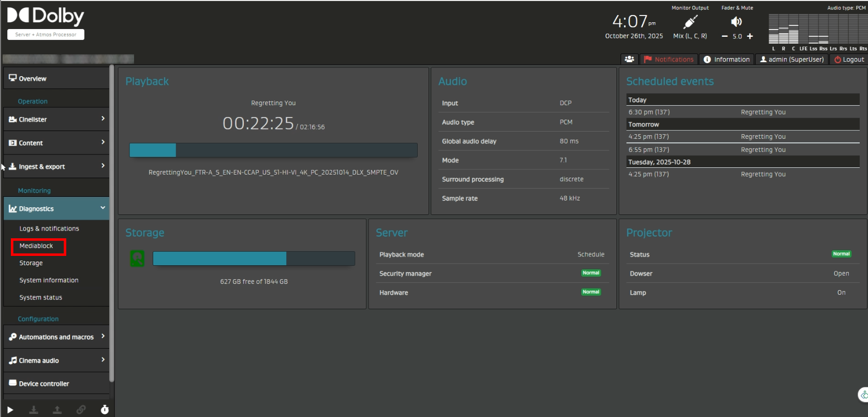Click the export upload icon in bottom bar
The height and width of the screenshot is (417, 868).
[57, 410]
